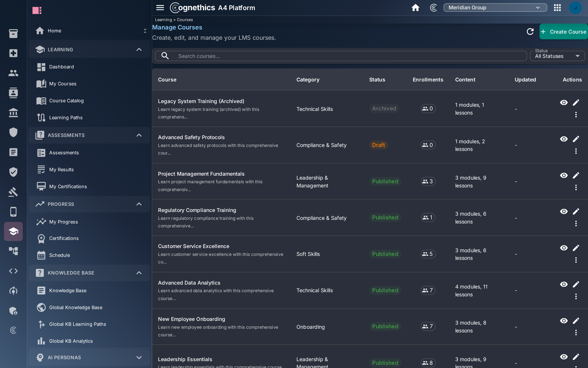Click the Cognethics logo icon beside the home icon
588x368 pixels.
[x=433, y=8]
